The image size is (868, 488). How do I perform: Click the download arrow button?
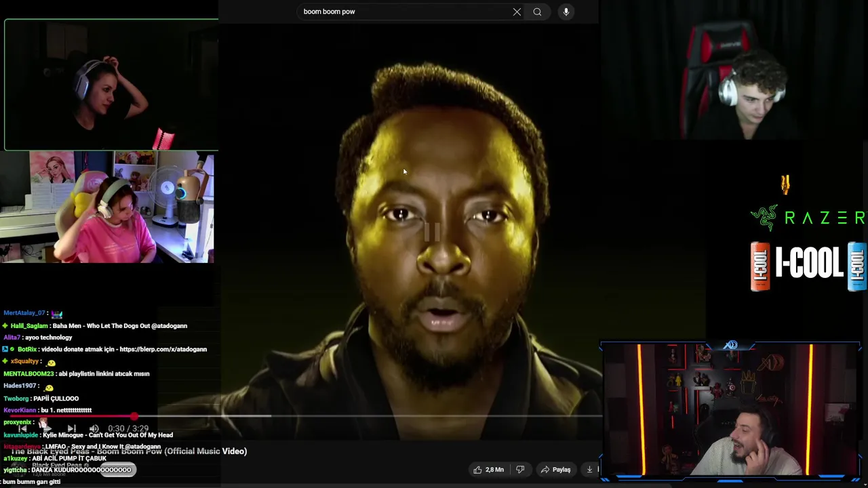tap(589, 469)
